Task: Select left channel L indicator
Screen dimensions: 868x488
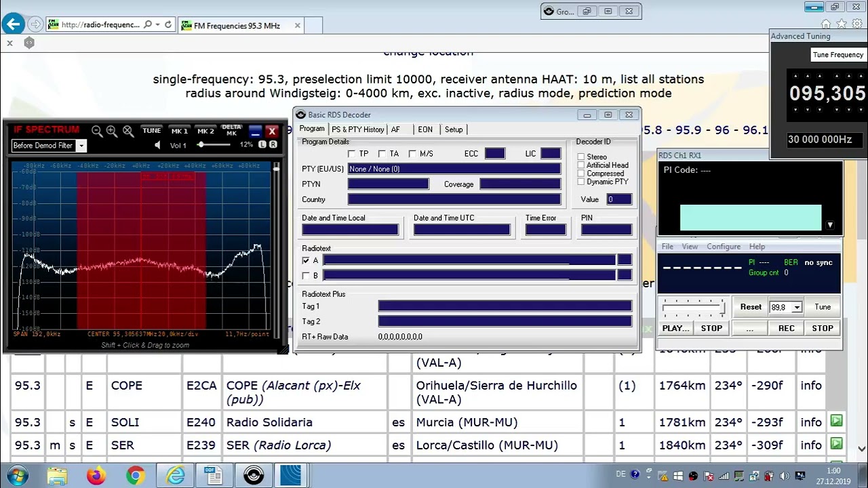Action: [263, 144]
